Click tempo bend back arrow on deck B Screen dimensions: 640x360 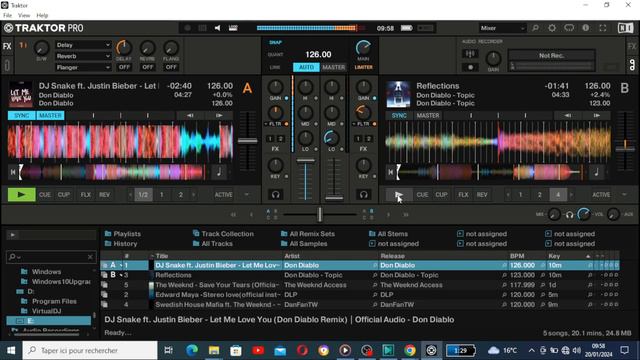point(568,116)
